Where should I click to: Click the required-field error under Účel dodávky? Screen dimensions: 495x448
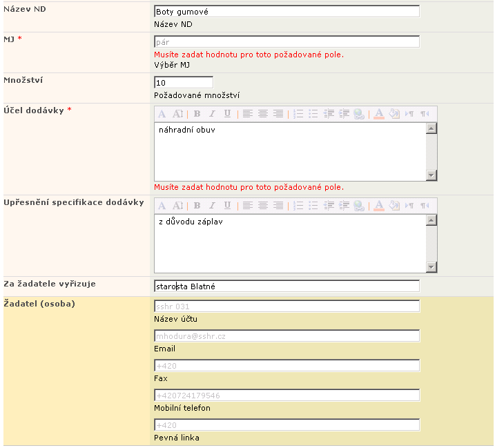(249, 187)
